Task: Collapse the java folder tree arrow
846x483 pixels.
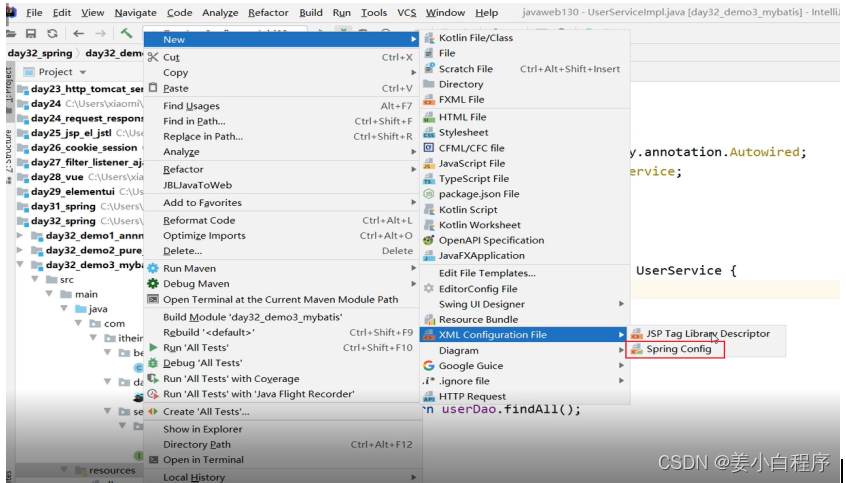Action: coord(64,309)
